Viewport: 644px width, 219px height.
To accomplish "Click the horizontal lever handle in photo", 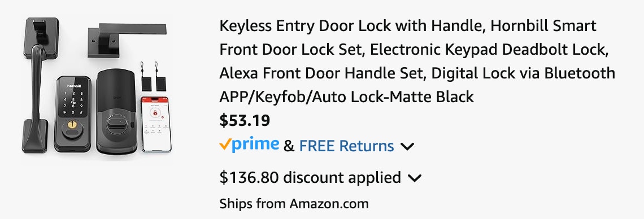I will pos(127,40).
